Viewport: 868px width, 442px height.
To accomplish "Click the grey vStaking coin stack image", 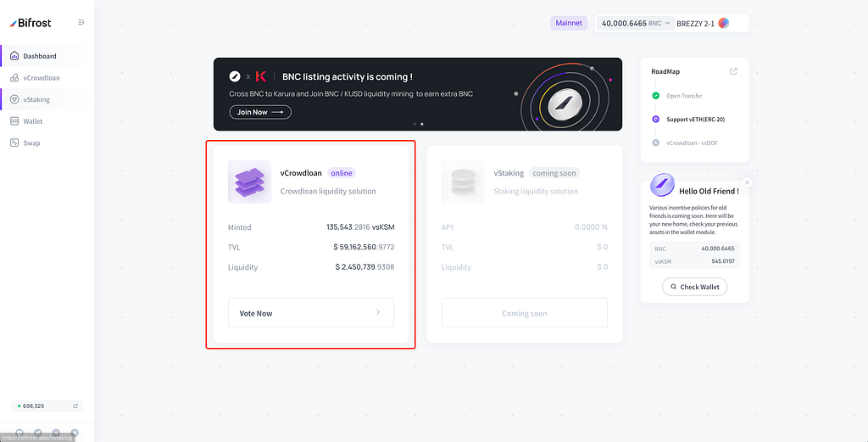I will 464,182.
